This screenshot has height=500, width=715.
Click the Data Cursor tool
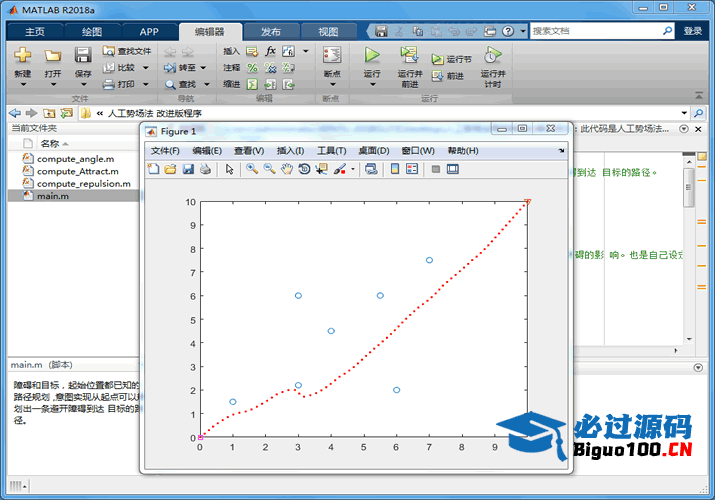click(x=321, y=169)
